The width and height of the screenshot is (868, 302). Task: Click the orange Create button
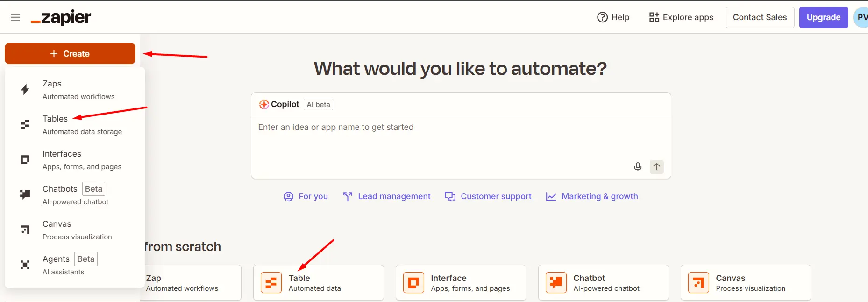[x=70, y=54]
